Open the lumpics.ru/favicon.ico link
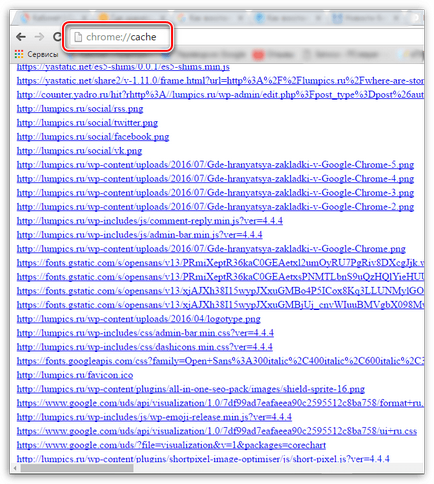 [x=75, y=375]
